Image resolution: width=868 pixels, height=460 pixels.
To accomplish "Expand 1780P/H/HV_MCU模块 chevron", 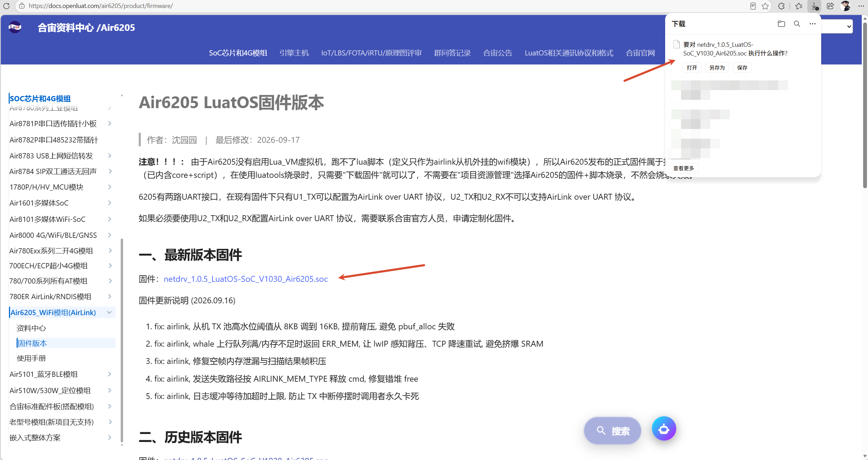I will click(110, 187).
